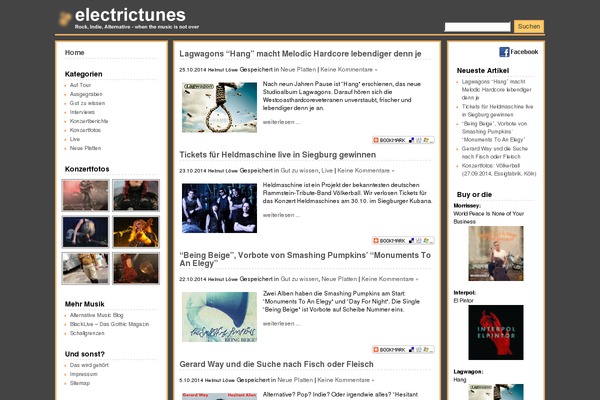
Task: Click Keine Kommentare on Lagwagons article
Action: tap(349, 70)
